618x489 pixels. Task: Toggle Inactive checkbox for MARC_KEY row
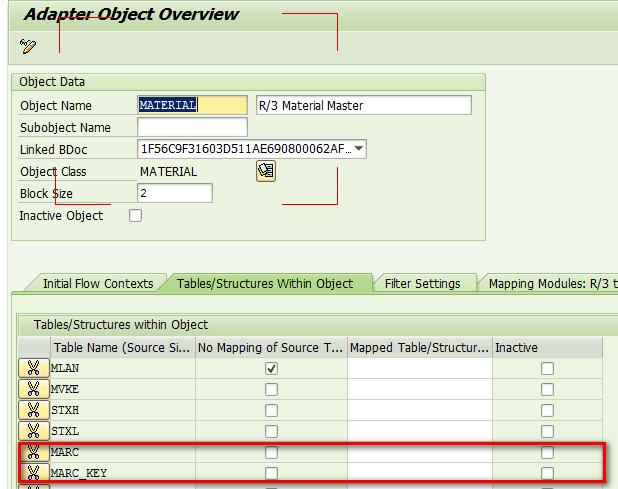click(x=547, y=473)
